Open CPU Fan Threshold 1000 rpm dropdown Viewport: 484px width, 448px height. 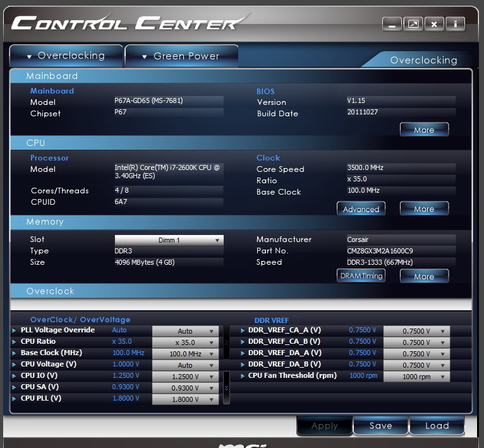pos(416,377)
